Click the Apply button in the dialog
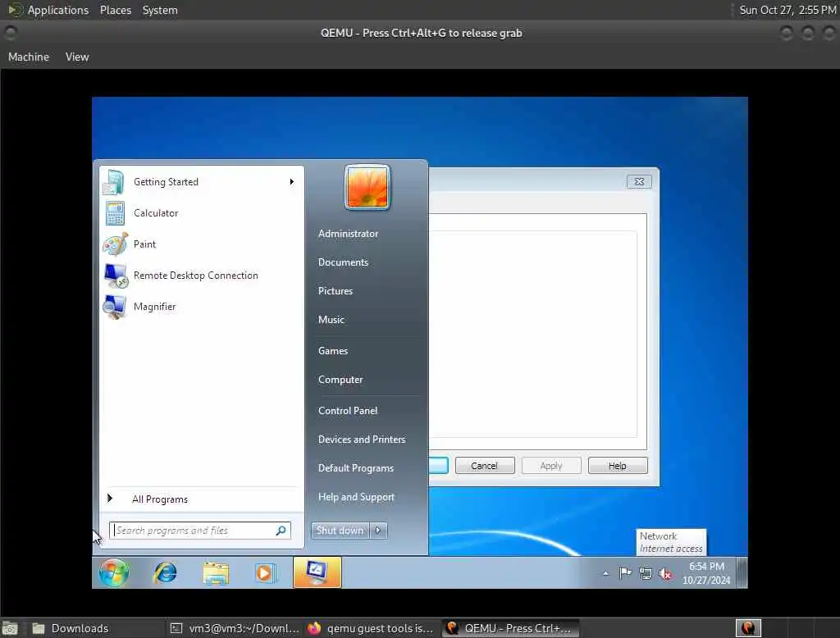840x638 pixels. 551,466
